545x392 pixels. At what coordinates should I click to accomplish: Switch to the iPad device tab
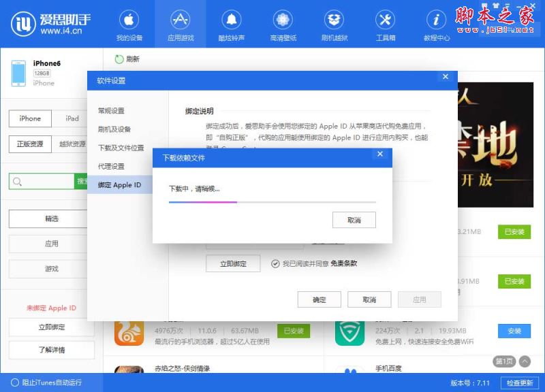(x=72, y=118)
